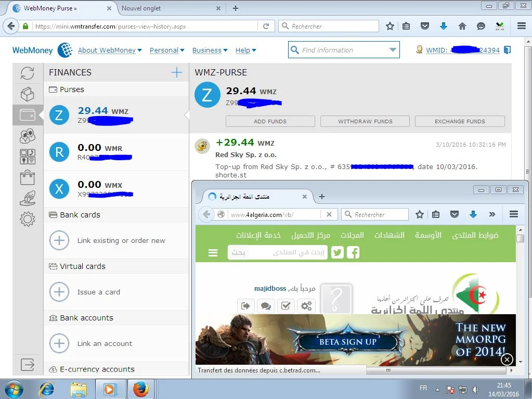
Task: Click the logout icon at sidebar bottom
Action: click(27, 364)
